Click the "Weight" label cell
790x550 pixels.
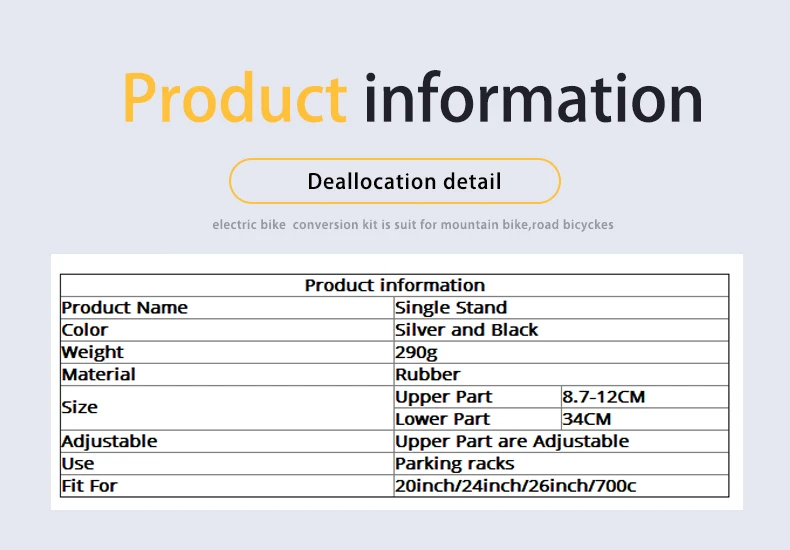(227, 352)
